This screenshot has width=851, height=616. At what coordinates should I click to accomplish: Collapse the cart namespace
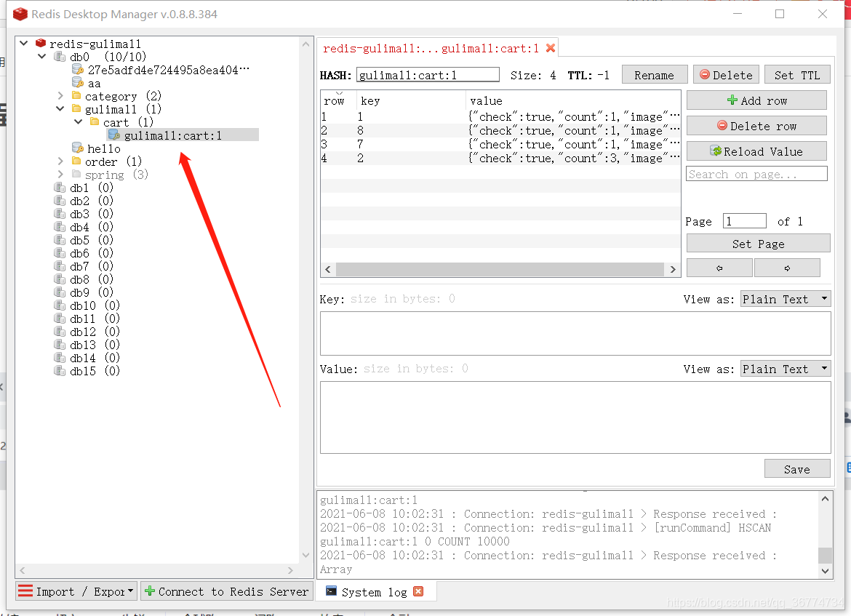pyautogui.click(x=78, y=121)
